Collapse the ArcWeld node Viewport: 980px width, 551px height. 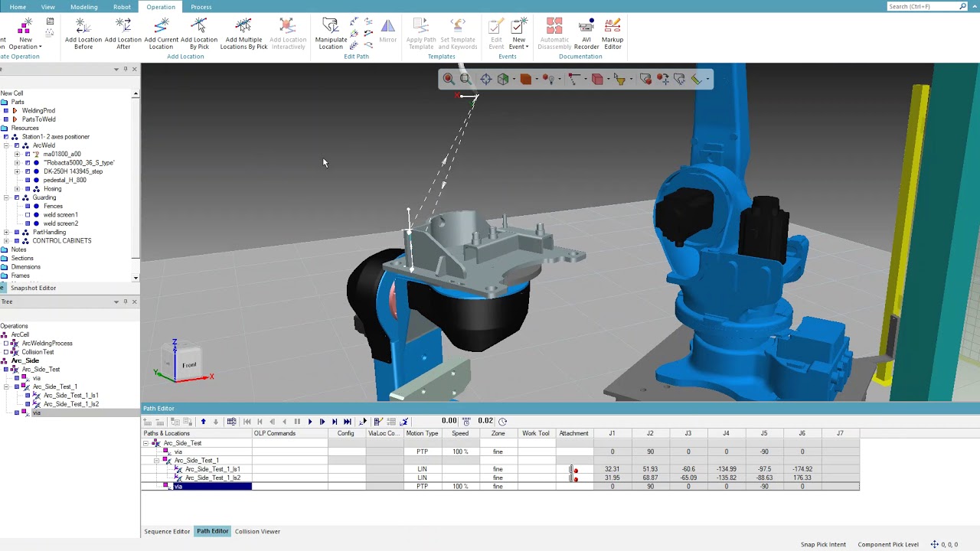(x=6, y=145)
